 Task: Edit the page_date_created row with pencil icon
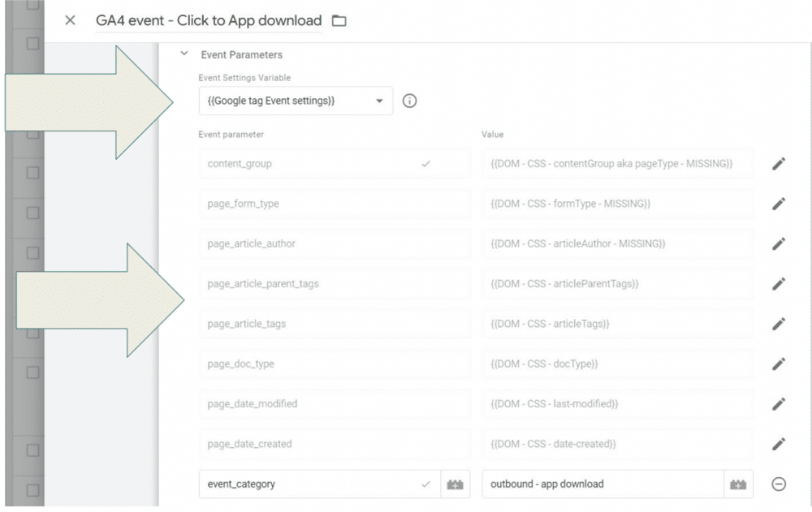pyautogui.click(x=779, y=444)
